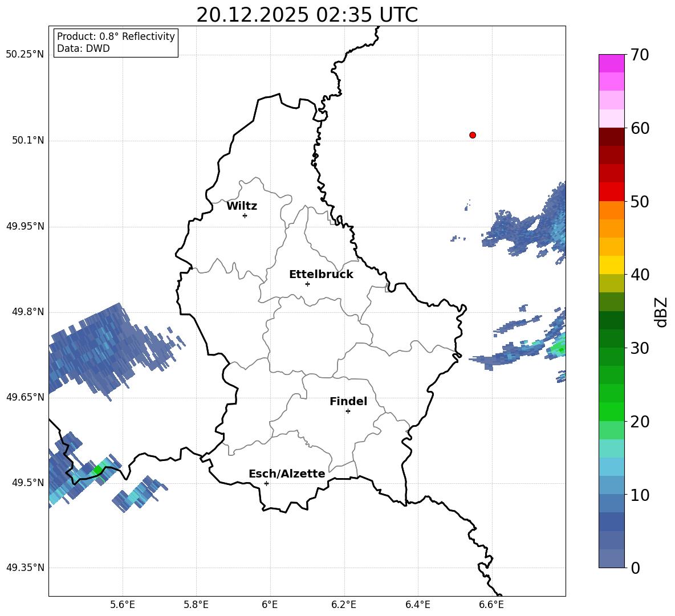Click the 30 colorbar tick label
Screen dimensions: 675x616
(x=640, y=348)
